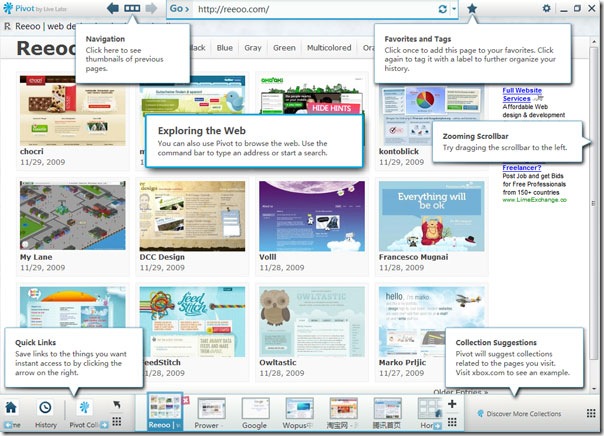Open the settings gear icon
The width and height of the screenshot is (604, 436).
(x=546, y=8)
